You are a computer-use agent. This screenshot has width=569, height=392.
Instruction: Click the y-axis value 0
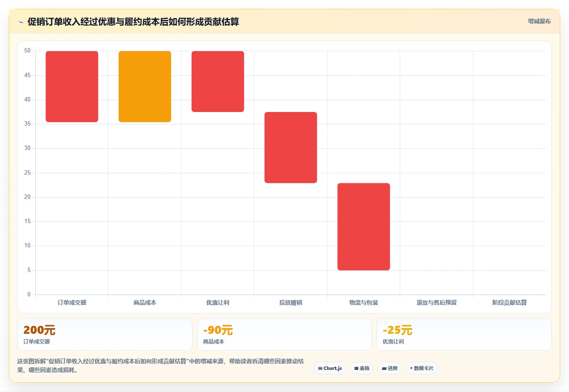29,294
